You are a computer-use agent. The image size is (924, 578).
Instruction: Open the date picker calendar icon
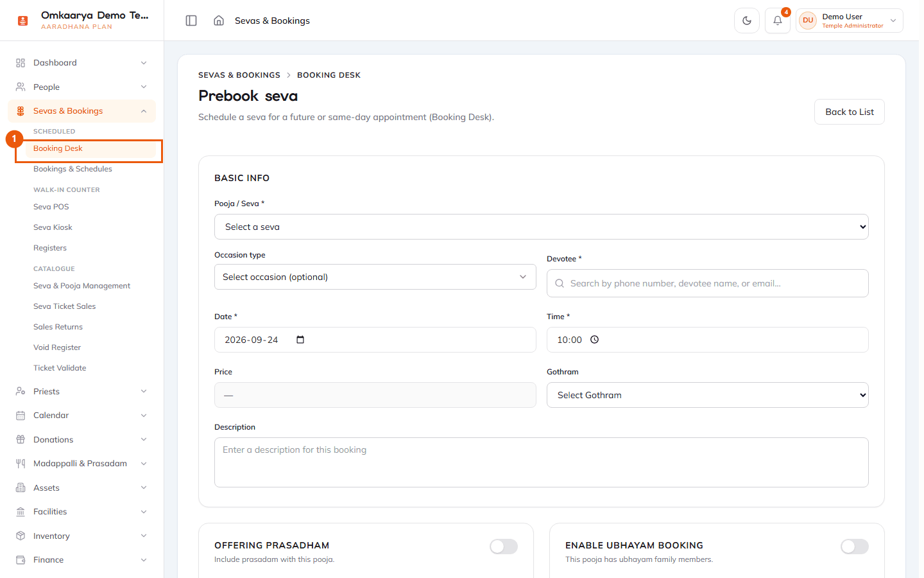tap(300, 340)
